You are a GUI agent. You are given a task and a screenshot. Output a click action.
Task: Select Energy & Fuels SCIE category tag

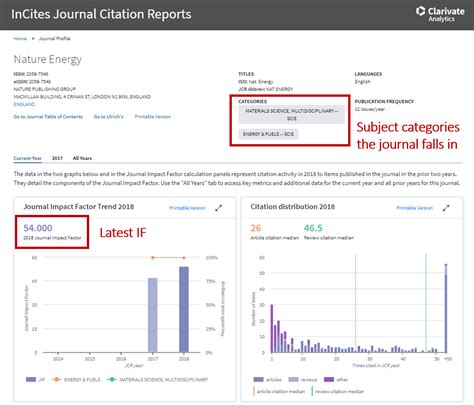[x=268, y=134]
